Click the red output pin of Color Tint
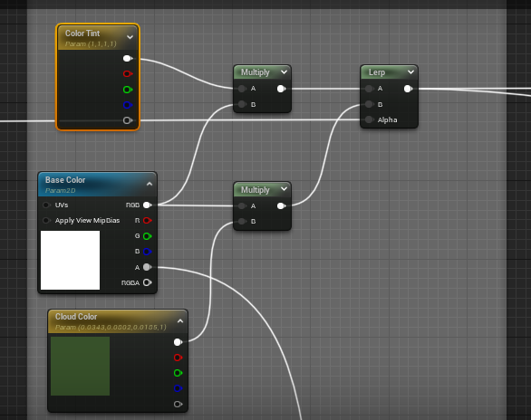Viewport: 531px width, 420px height. (x=128, y=73)
